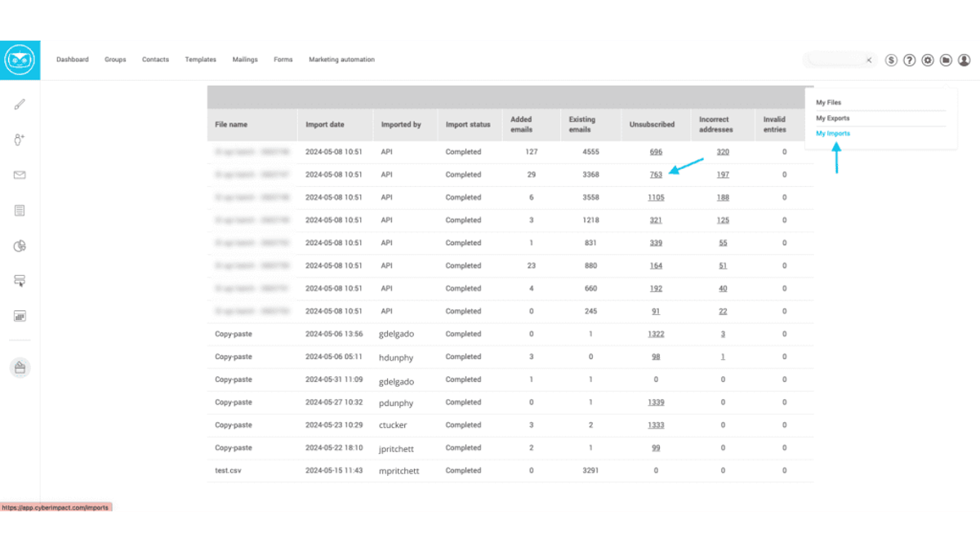
Task: Select the Contacts menu item
Action: (155, 60)
